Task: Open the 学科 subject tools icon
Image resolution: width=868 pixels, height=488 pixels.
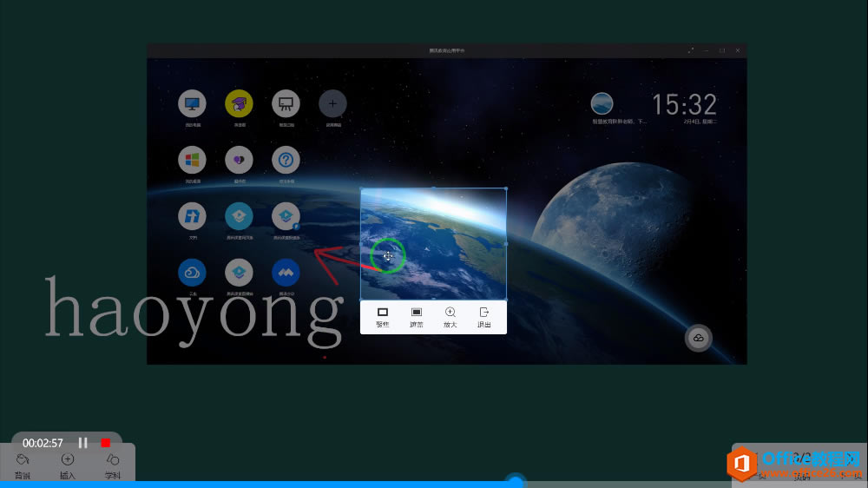Action: (x=112, y=466)
